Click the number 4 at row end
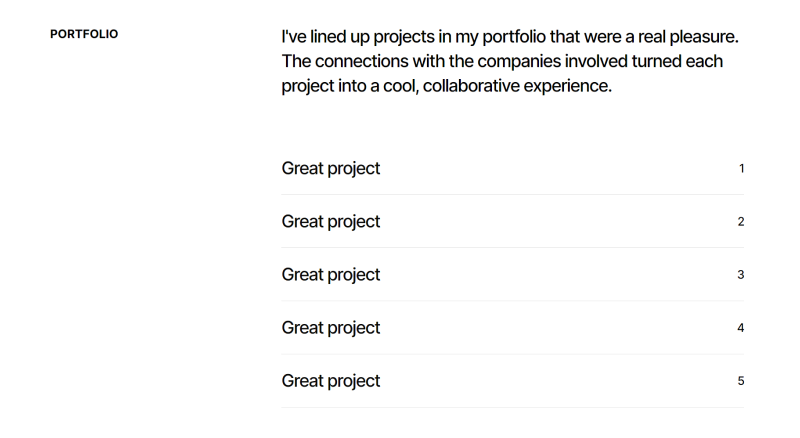This screenshot has width=800, height=438. tap(741, 328)
